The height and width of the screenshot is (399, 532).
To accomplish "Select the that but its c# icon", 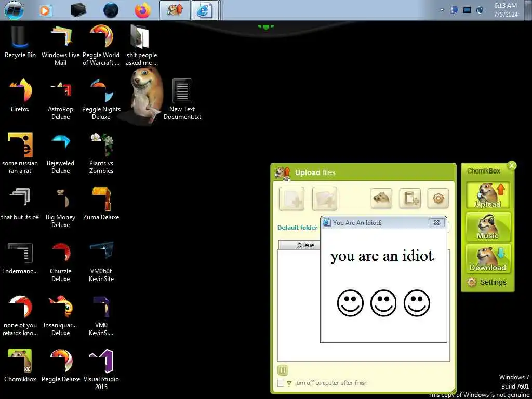I will click(x=20, y=204).
